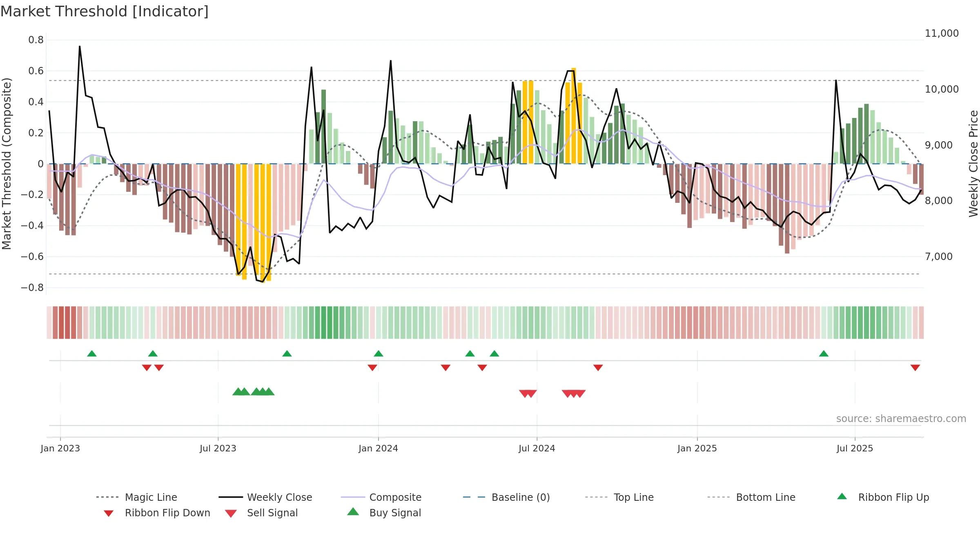
Task: Click the 'source: sharemaestro.com' text
Action: point(901,419)
